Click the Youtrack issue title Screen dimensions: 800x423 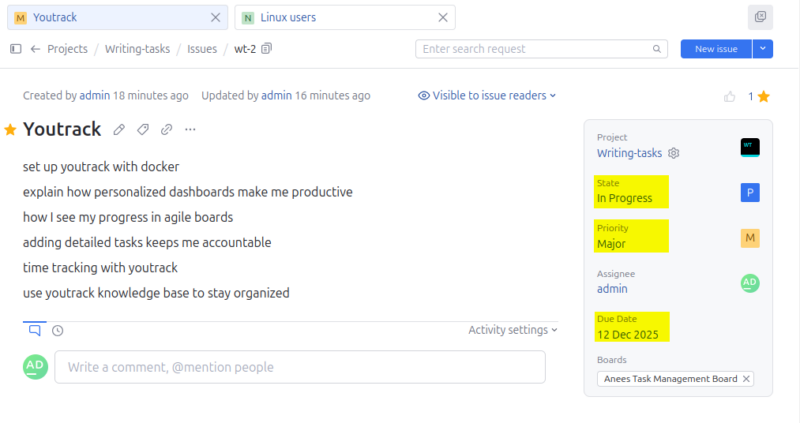62,130
